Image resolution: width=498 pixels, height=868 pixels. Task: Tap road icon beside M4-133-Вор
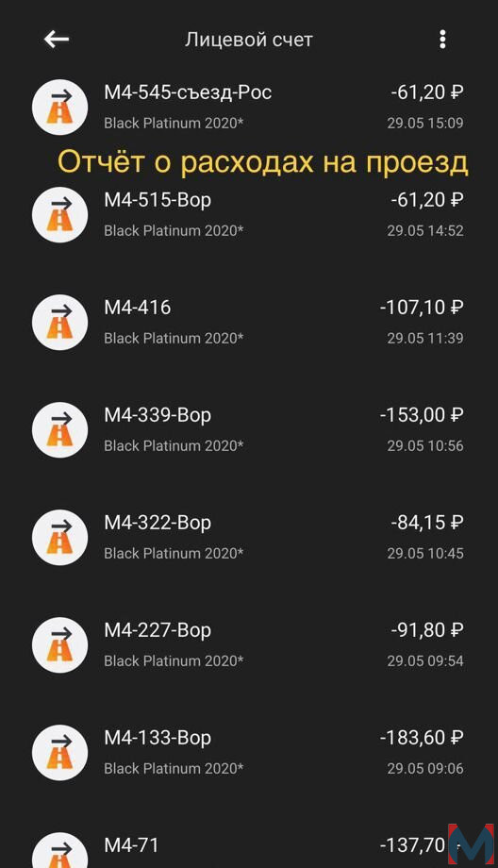point(59,753)
